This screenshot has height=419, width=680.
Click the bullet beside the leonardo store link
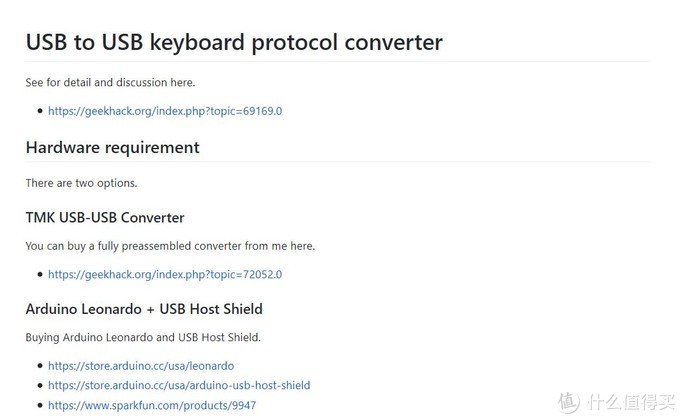40,366
